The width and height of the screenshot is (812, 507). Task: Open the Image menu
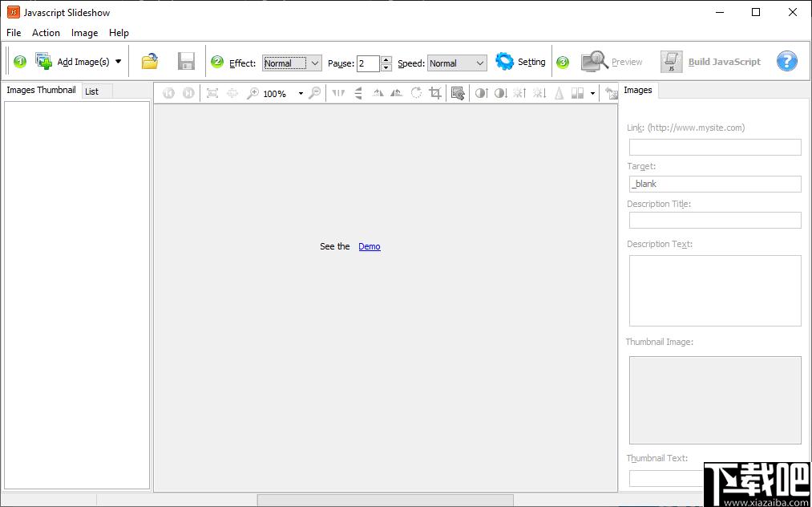click(84, 33)
